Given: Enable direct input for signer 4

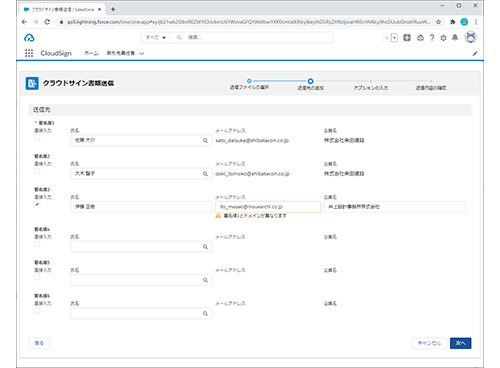Looking at the screenshot, I should coord(37,244).
